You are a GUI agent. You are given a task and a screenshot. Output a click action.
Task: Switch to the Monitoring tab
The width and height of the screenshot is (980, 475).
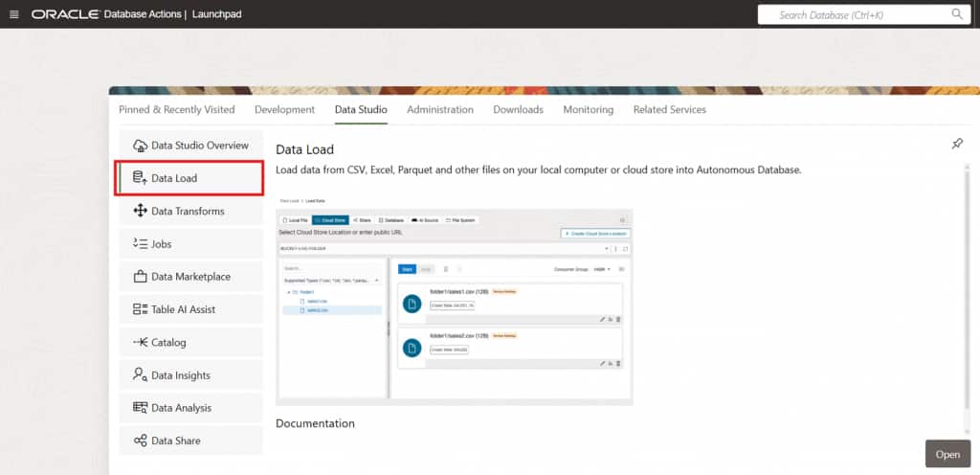pos(589,109)
